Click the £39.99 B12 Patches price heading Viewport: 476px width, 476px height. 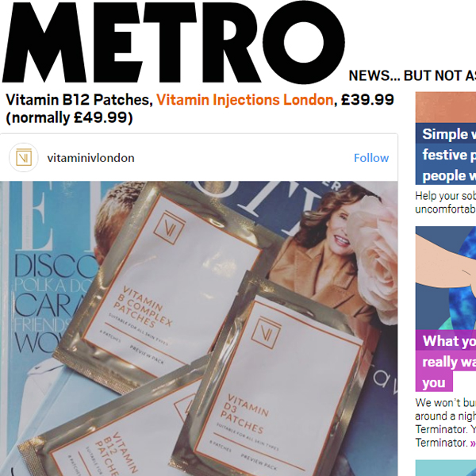200,109
